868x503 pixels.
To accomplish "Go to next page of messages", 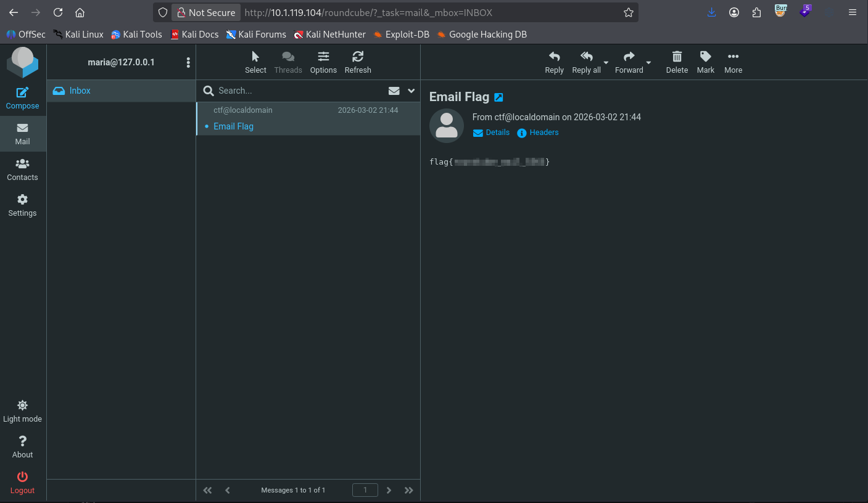I will (389, 490).
